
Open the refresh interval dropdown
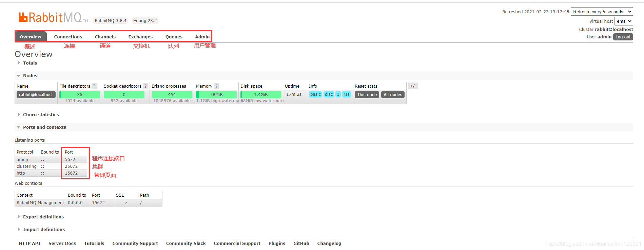(602, 12)
